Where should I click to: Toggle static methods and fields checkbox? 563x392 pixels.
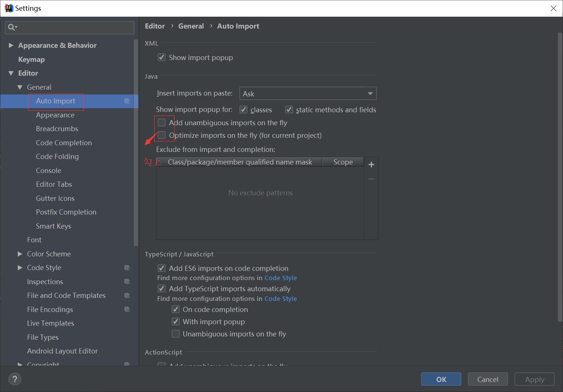[289, 110]
